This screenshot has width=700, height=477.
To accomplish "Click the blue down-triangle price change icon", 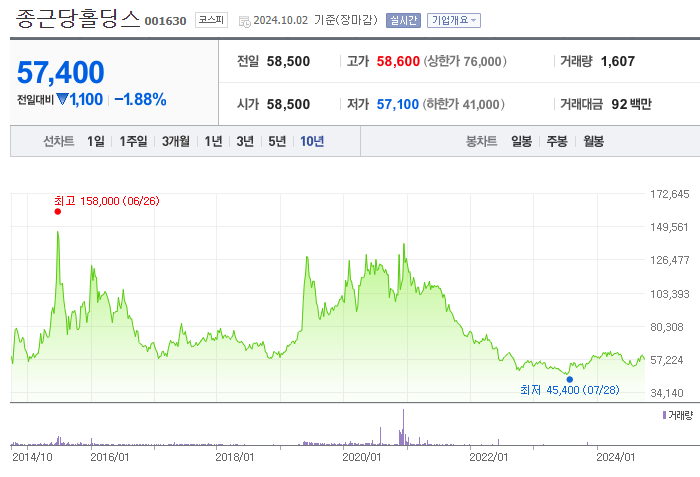I will 62,99.
